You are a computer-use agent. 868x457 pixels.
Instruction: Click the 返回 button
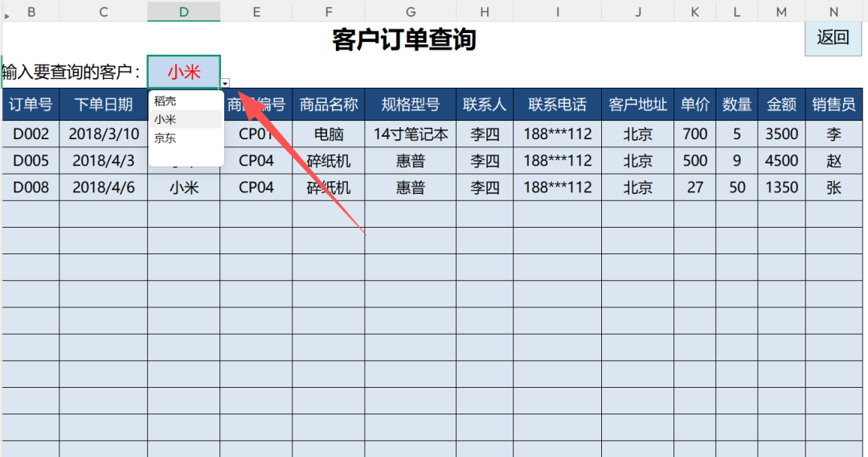[x=833, y=38]
